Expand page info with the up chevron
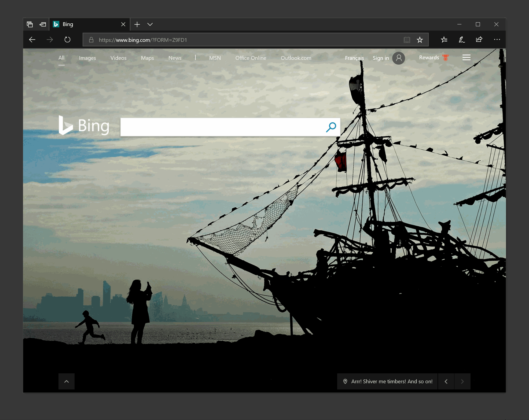The image size is (529, 420). point(66,381)
